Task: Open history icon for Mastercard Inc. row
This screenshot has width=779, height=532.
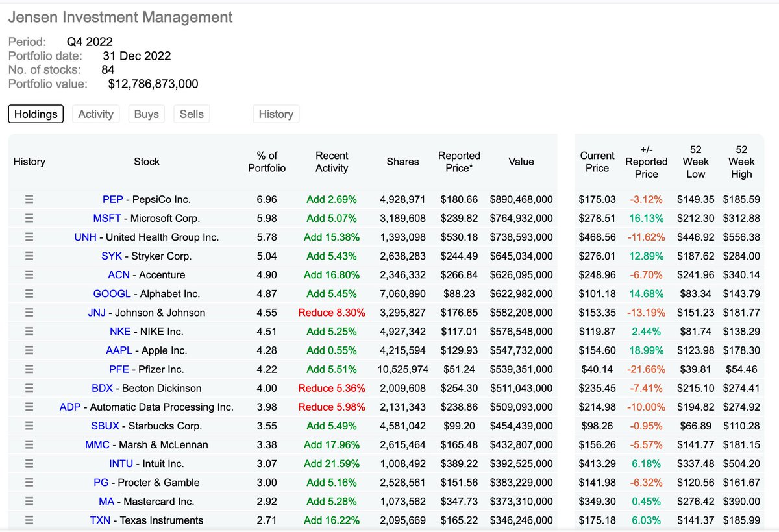Action: (x=29, y=501)
